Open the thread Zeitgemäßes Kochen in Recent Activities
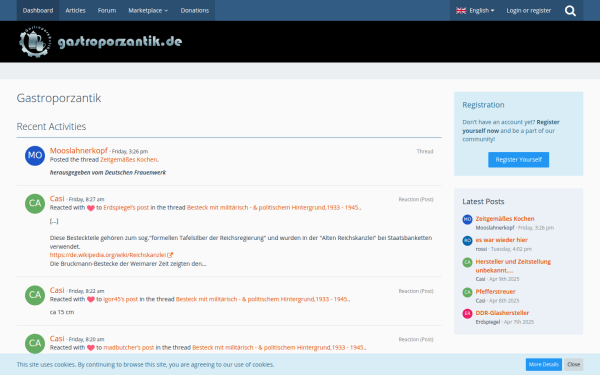The width and height of the screenshot is (600, 375). [129, 160]
